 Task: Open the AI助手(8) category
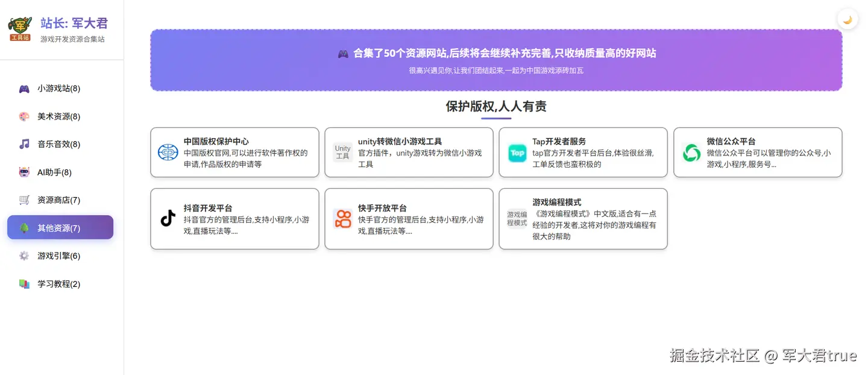click(x=60, y=172)
